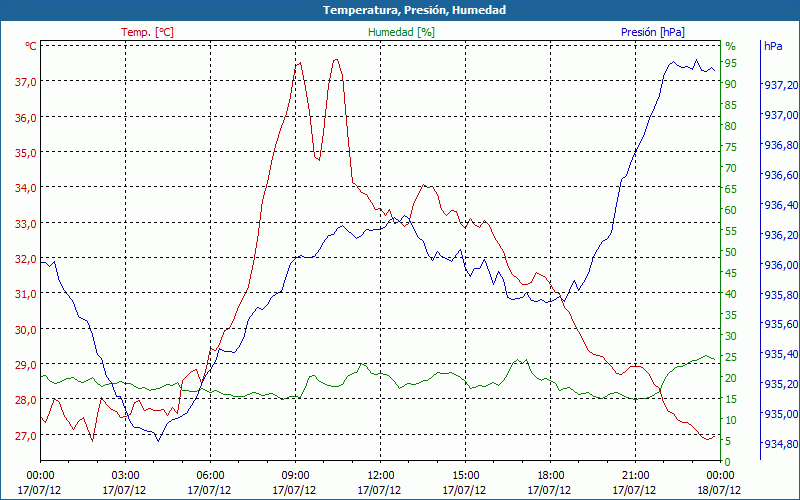
Task: Click the 75 humidity axis value
Action: pyautogui.click(x=731, y=147)
